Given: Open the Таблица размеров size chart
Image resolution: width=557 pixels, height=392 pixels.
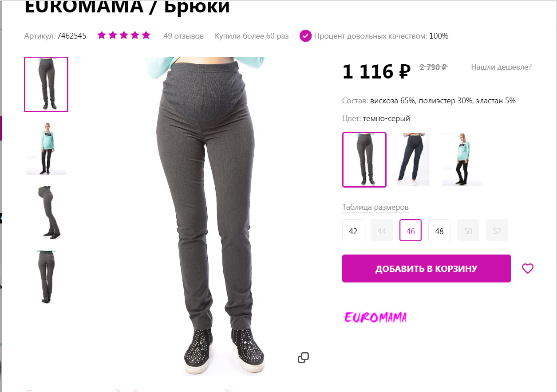Looking at the screenshot, I should [x=375, y=207].
